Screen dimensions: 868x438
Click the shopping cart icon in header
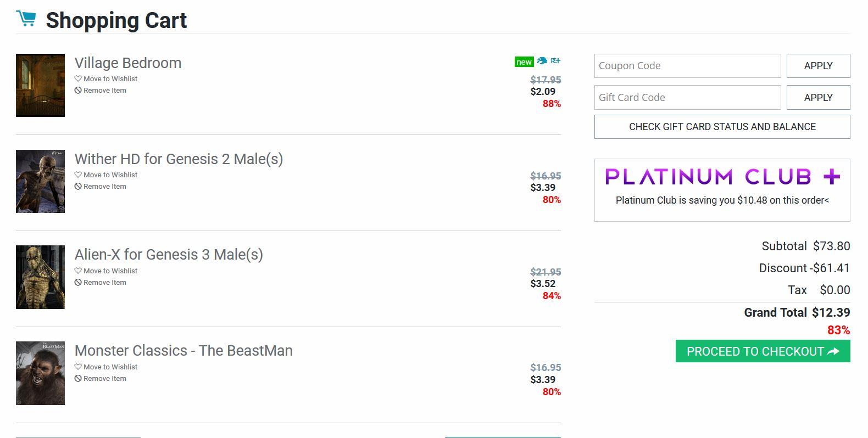tap(26, 19)
